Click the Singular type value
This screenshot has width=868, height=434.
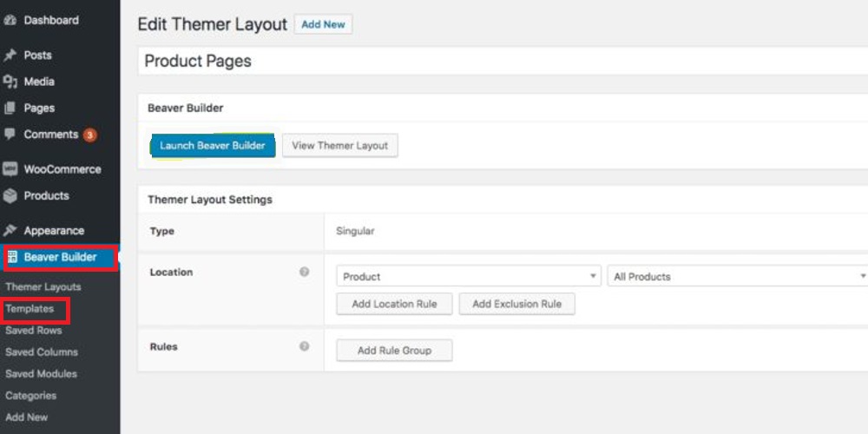(355, 231)
